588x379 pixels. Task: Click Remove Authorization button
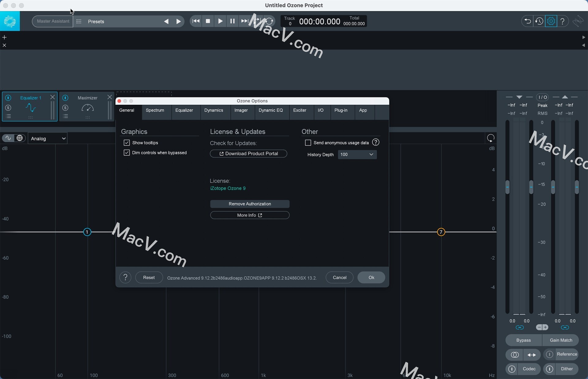[x=250, y=204]
